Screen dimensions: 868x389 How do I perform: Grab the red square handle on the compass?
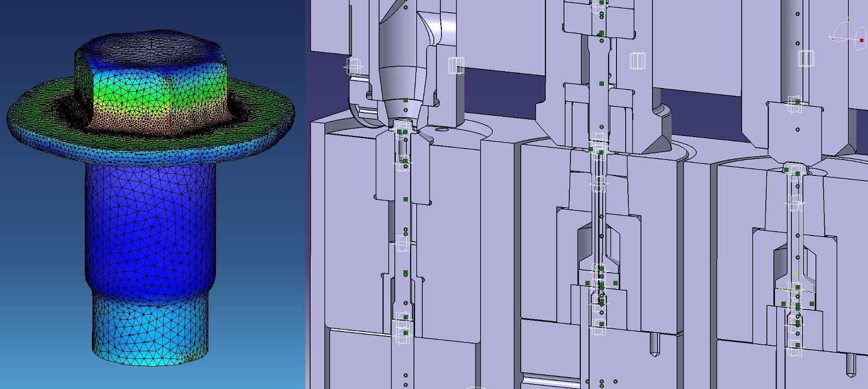pos(861,40)
